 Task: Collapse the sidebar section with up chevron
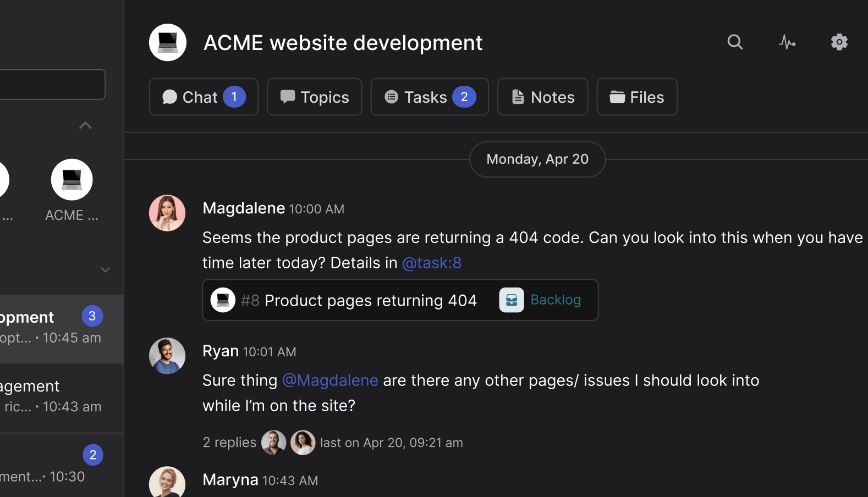point(85,126)
